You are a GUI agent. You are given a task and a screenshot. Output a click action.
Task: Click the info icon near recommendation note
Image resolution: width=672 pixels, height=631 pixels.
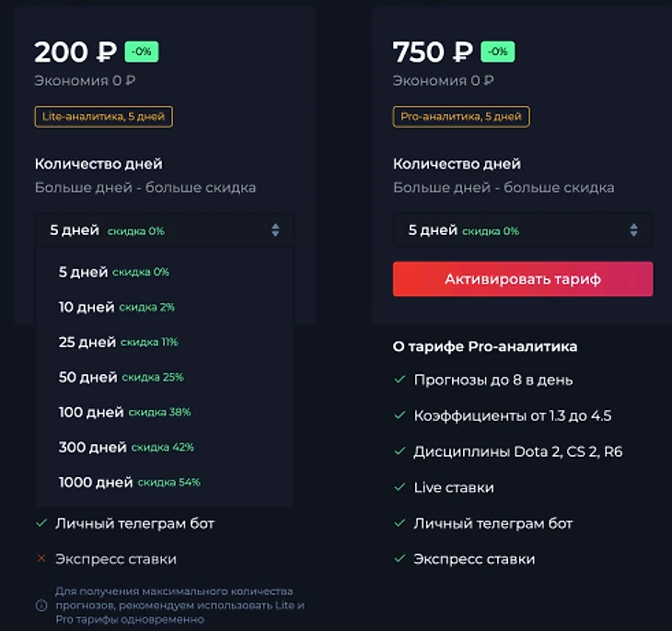click(x=41, y=605)
